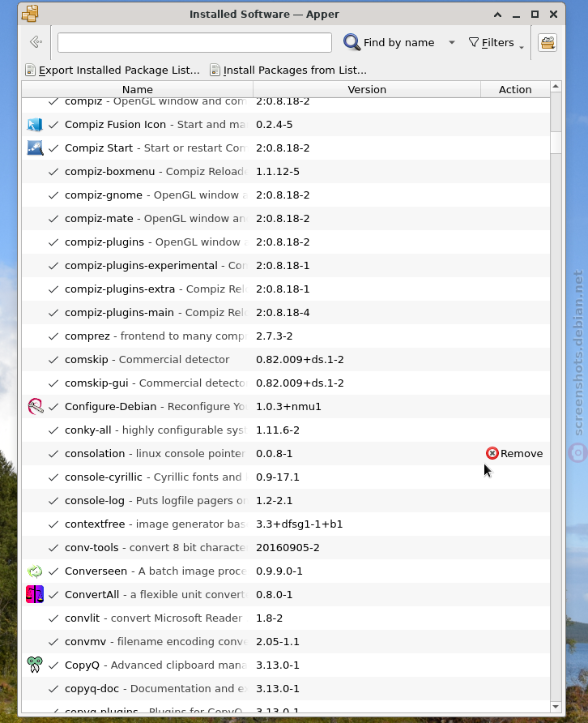Select the convlit package row
Screen dimensions: 588x723
pyautogui.click(x=286, y=618)
